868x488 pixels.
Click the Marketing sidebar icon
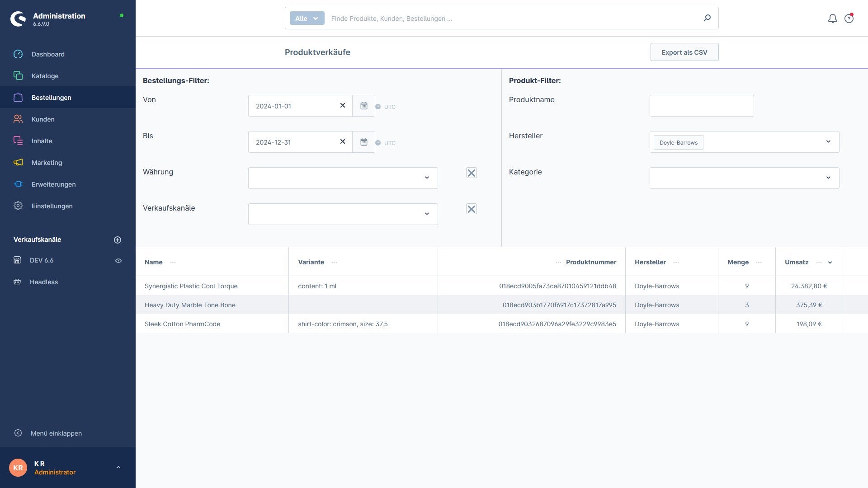point(17,162)
